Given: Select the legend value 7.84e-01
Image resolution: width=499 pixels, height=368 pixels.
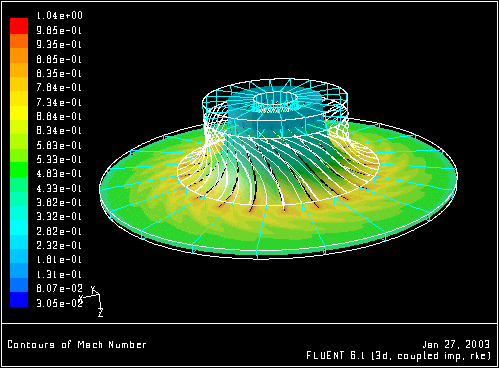Looking at the screenshot, I should (59, 88).
